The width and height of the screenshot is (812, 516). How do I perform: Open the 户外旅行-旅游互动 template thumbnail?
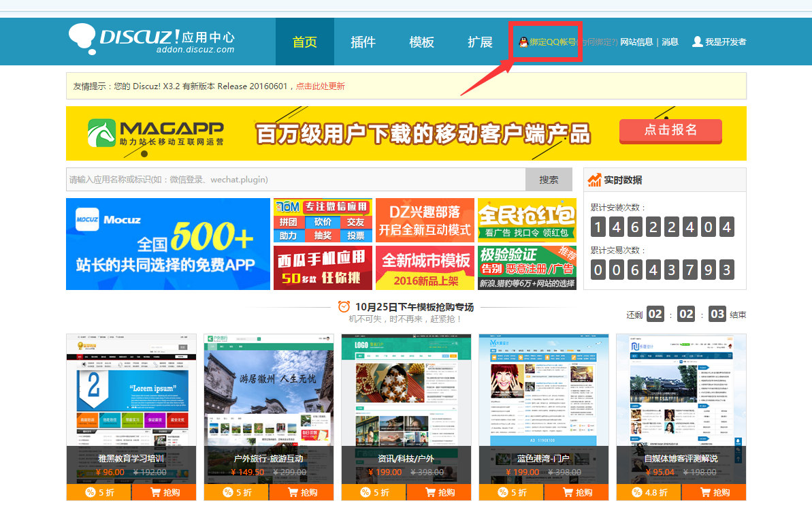[268, 395]
